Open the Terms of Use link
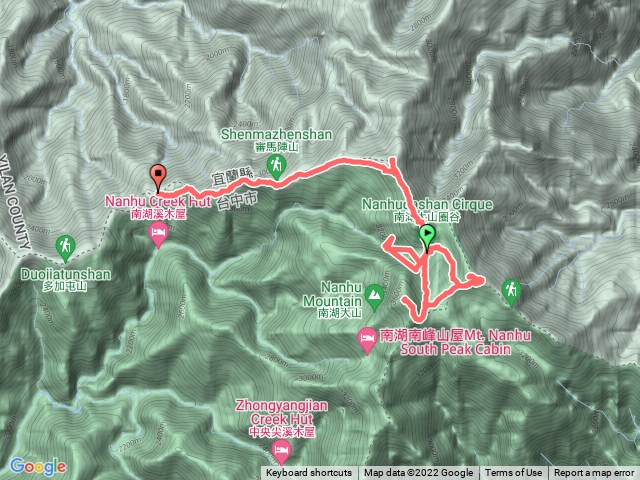This screenshot has width=640, height=480. [513, 473]
